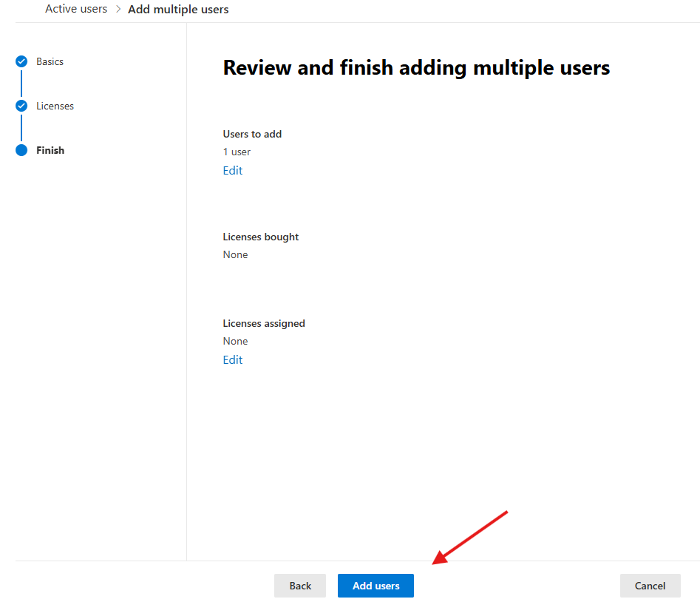Go Back to the previous step
Viewport: 700px width, 599px height.
point(300,586)
